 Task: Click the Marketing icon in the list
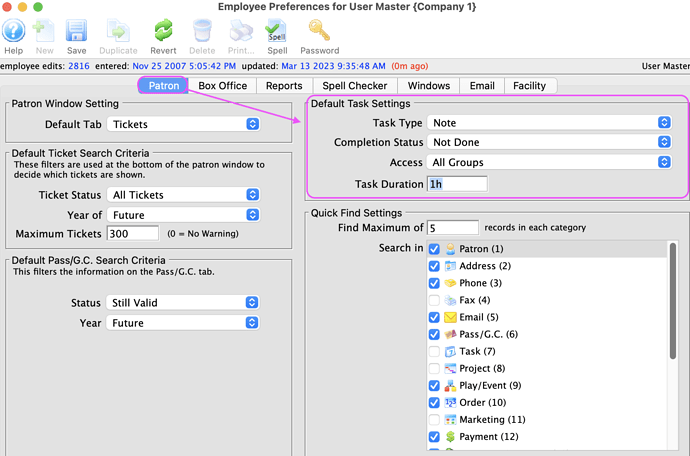450,420
